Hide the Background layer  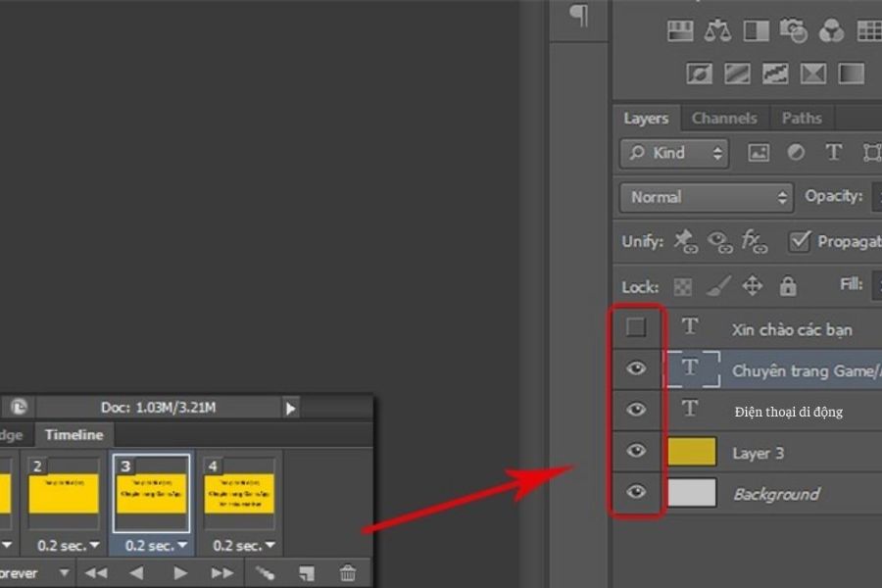pyautogui.click(x=636, y=492)
